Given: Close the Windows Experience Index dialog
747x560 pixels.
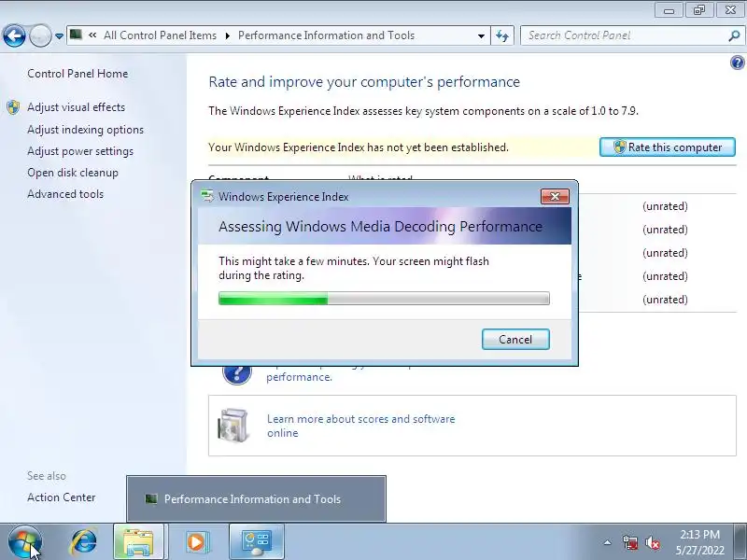Looking at the screenshot, I should click(555, 196).
